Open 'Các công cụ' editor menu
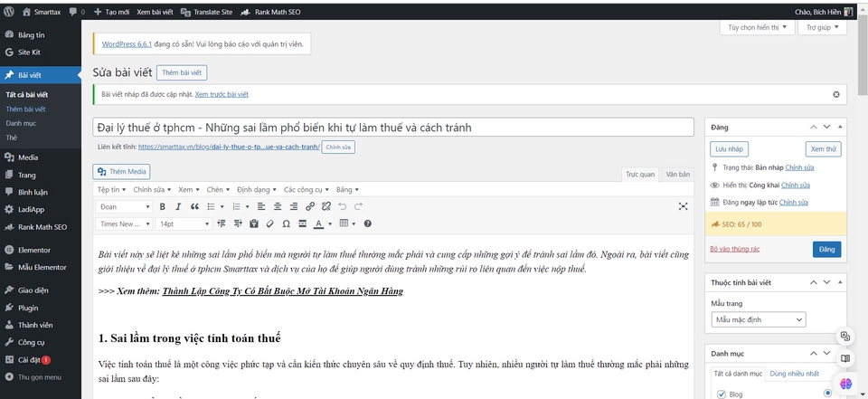Screen dimensions: 868x399 [x=307, y=189]
